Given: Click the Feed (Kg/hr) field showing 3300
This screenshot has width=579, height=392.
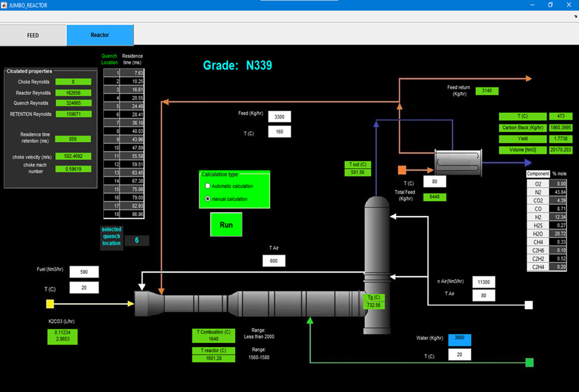Looking at the screenshot, I should point(280,117).
